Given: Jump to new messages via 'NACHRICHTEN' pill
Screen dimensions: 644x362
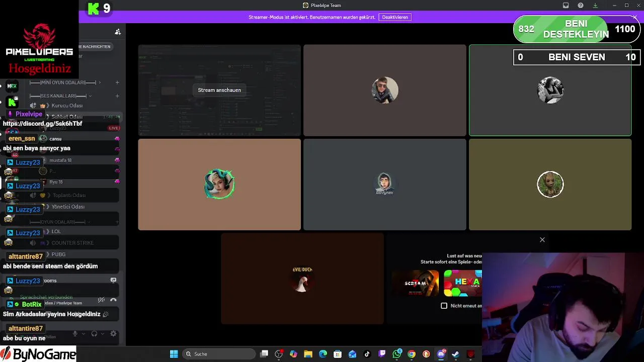Looking at the screenshot, I should (95, 46).
